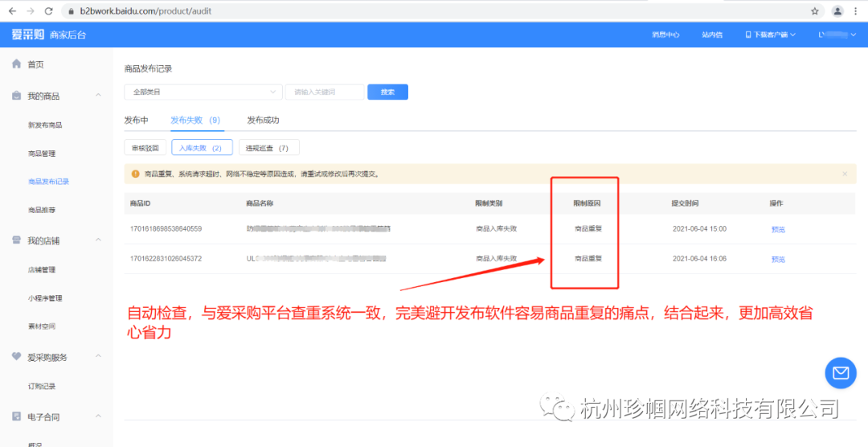Viewport: 868px width, 447px height.
Task: Open the 全部类目 category dropdown
Action: (x=203, y=92)
